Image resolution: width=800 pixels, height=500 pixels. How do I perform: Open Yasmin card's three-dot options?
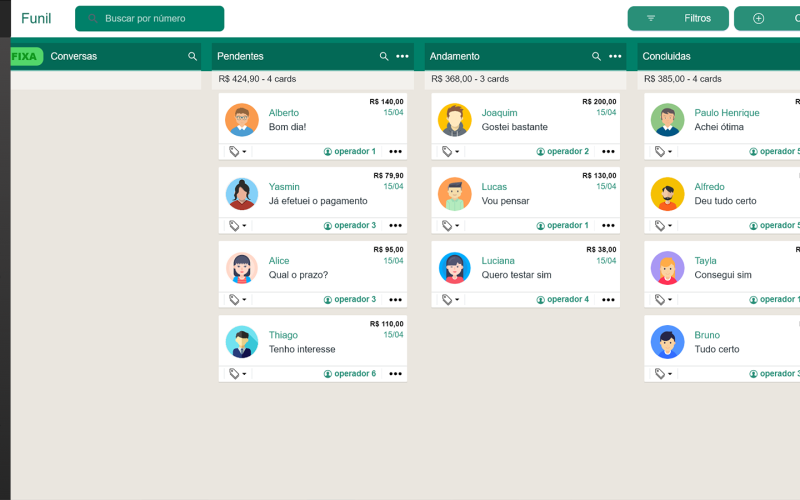tap(395, 226)
